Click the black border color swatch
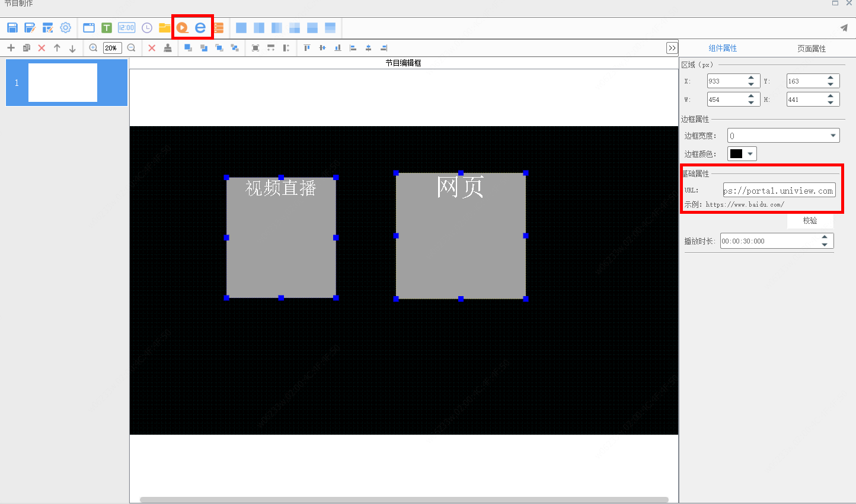Screen dimensions: 856x504 736,154
